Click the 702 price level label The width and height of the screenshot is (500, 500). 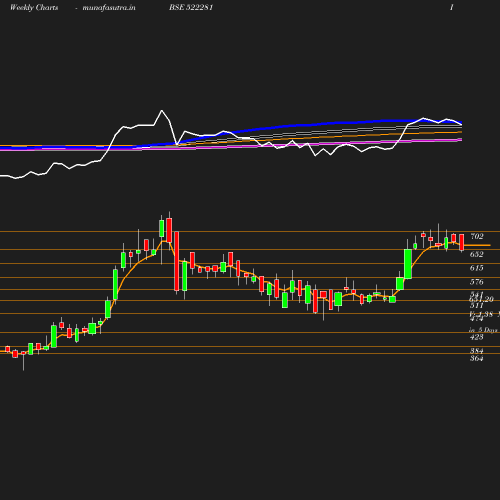click(477, 236)
